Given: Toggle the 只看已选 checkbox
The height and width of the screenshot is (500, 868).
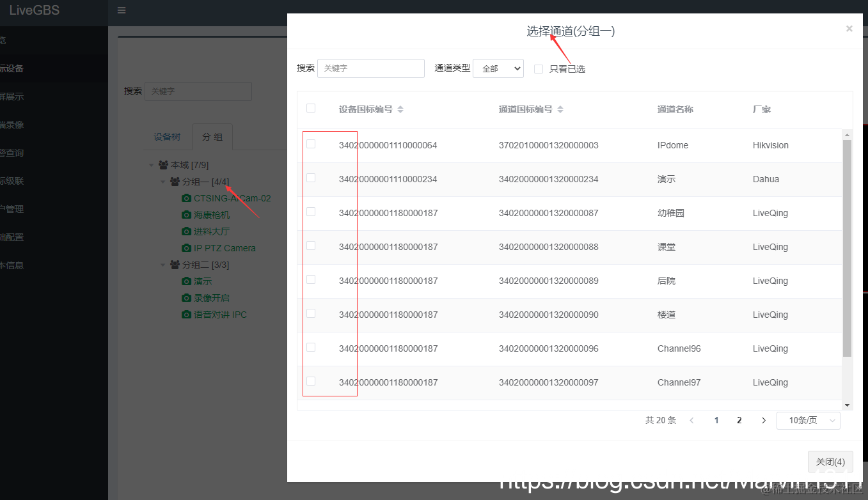Looking at the screenshot, I should [x=539, y=68].
